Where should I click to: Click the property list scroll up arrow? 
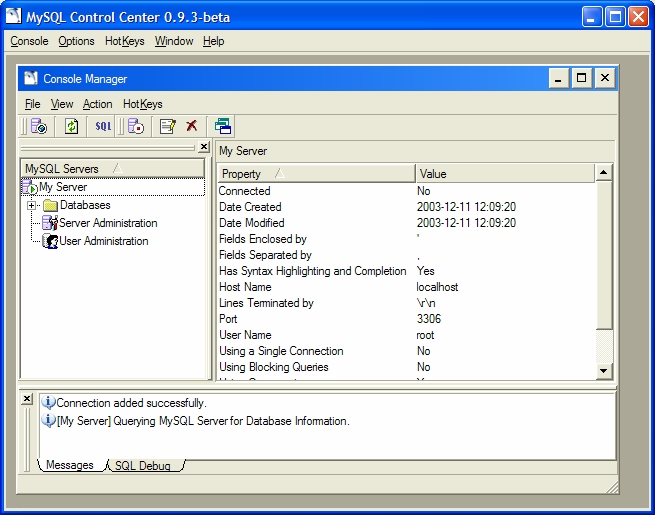[604, 173]
